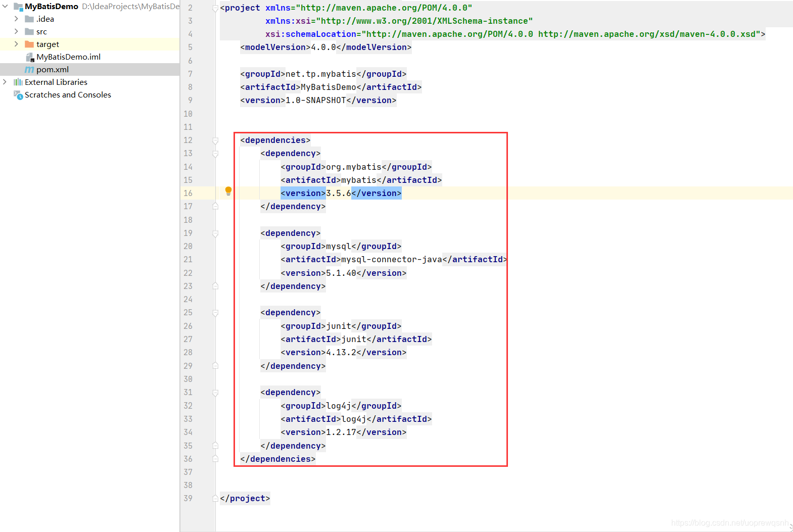Select the target folder label
The height and width of the screenshot is (532, 793).
[48, 44]
